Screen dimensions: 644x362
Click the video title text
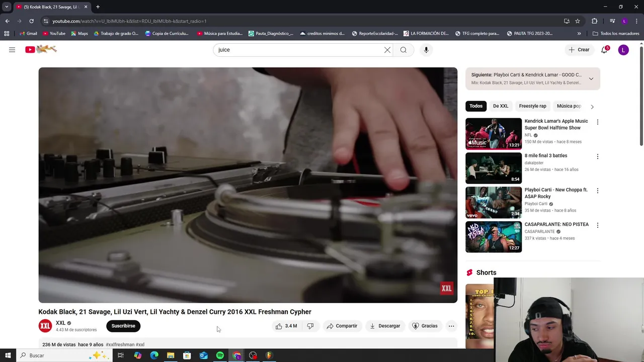coord(175,312)
